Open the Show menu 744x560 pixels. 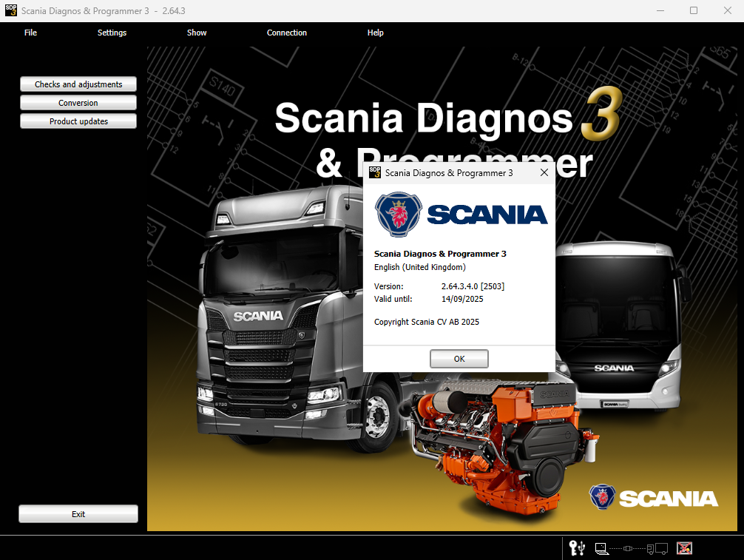tap(197, 33)
